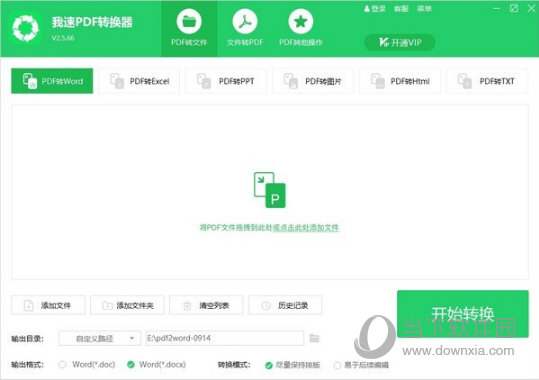Open the 菜单 menu
Screen dimensions: 539x380
tap(424, 9)
